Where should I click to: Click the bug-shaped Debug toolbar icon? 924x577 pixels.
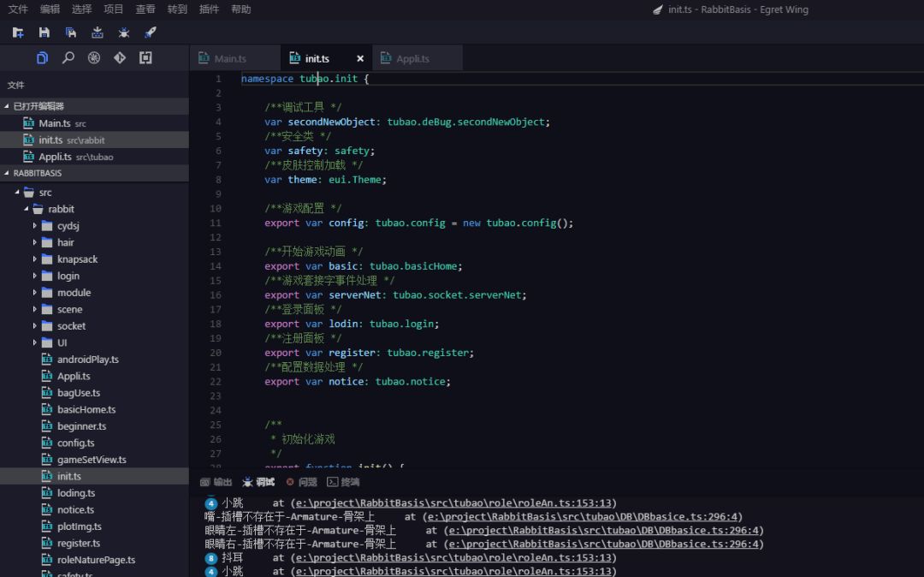pyautogui.click(x=124, y=33)
